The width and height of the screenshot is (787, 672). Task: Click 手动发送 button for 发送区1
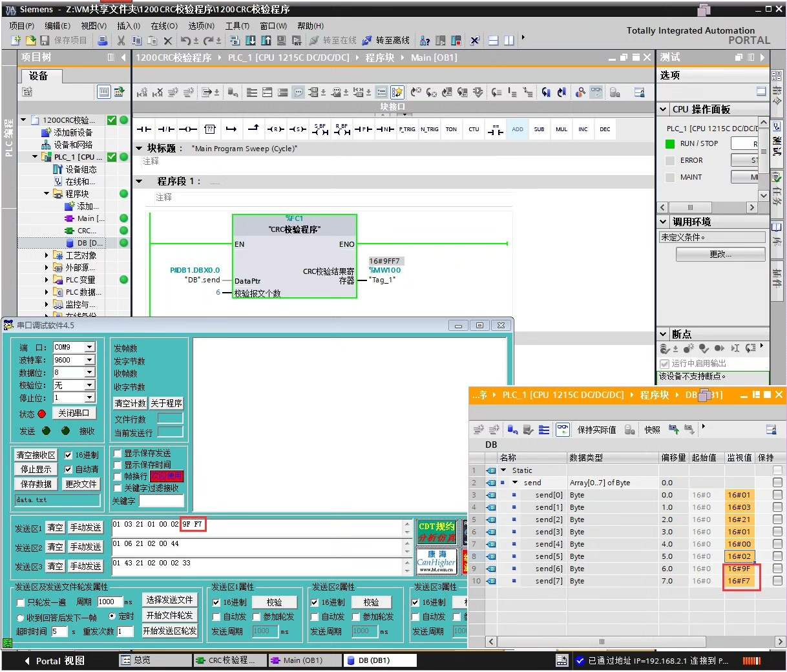pyautogui.click(x=86, y=527)
